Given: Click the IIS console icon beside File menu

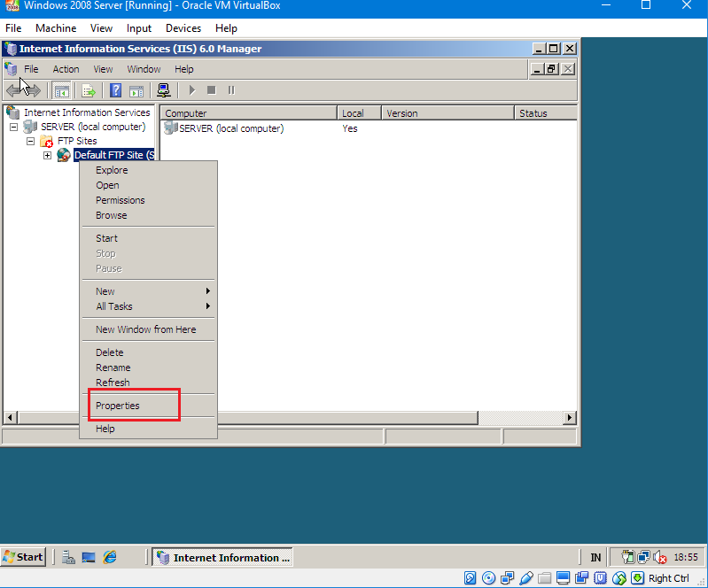Looking at the screenshot, I should click(x=11, y=69).
